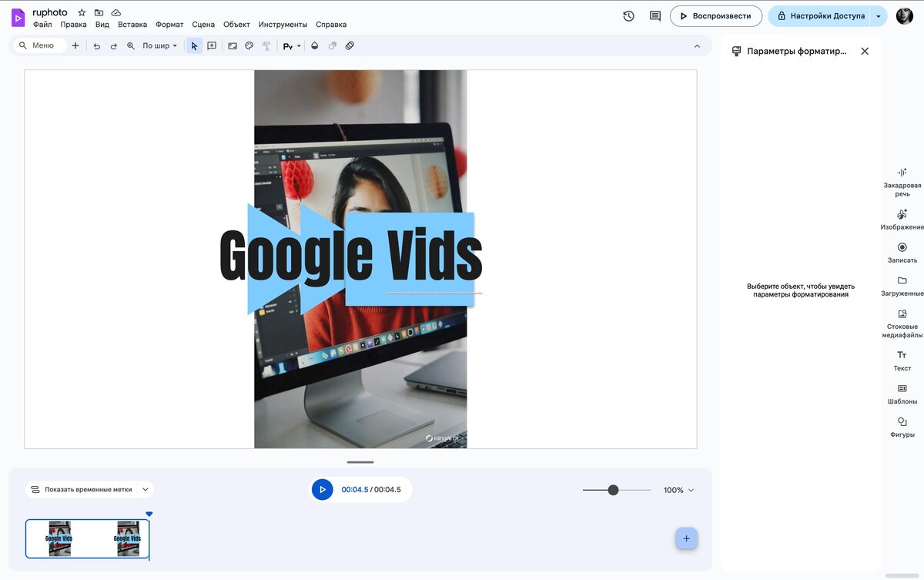This screenshot has height=580, width=924.
Task: Close the formatting options panel
Action: click(865, 51)
